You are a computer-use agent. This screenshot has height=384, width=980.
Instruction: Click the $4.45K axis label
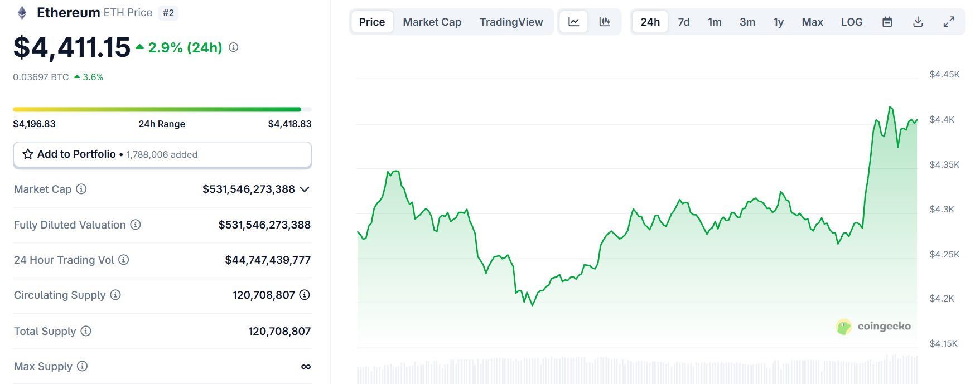[945, 74]
